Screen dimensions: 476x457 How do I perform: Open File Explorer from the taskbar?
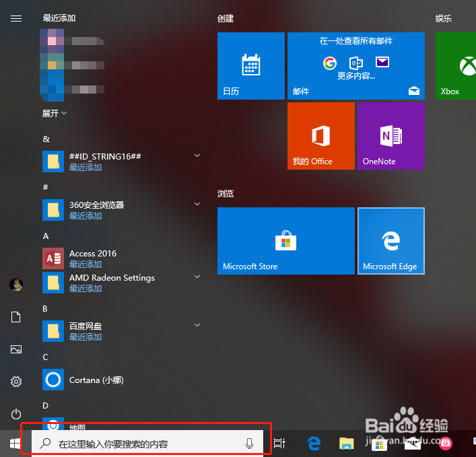(346, 444)
